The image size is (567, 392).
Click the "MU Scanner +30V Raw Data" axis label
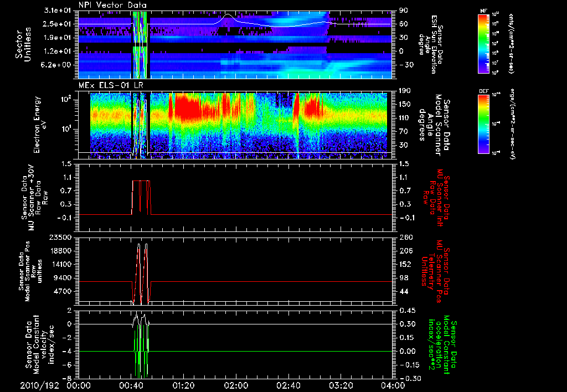click(34, 198)
